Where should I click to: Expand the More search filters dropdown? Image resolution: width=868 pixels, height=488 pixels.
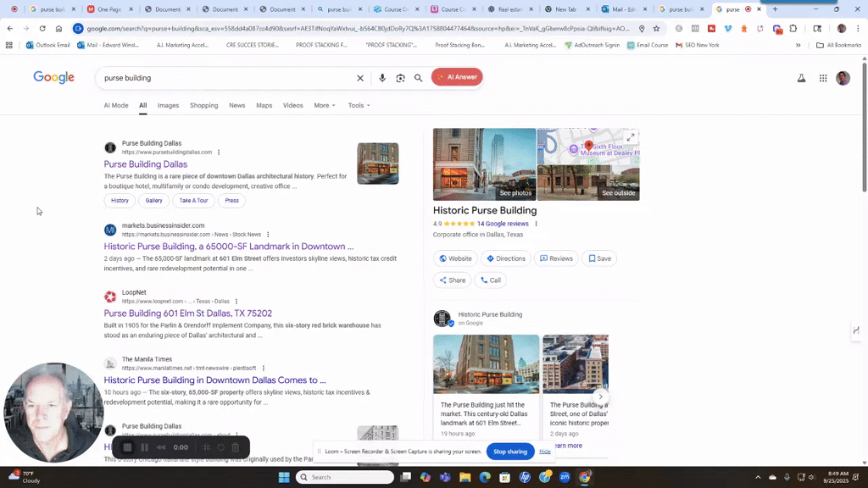pos(325,106)
